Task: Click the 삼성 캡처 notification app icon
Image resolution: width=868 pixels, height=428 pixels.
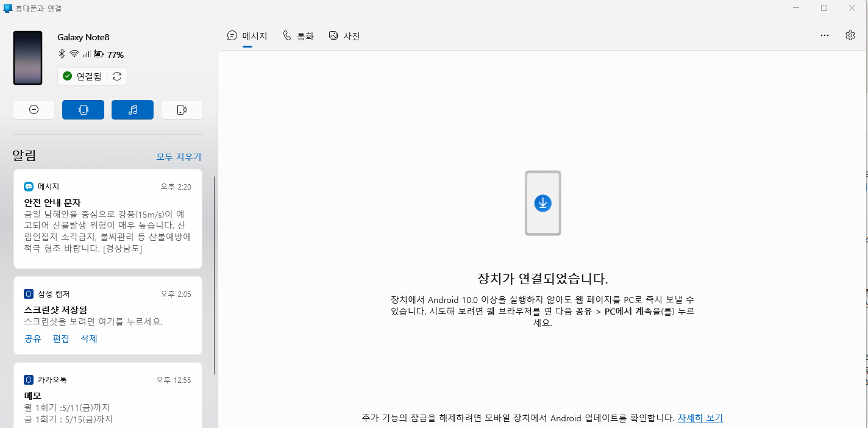Action: pos(29,294)
